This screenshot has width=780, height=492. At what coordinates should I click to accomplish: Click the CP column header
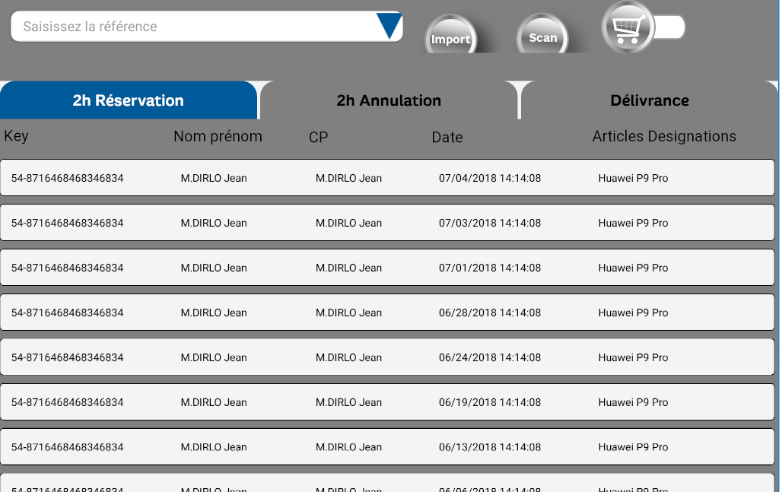click(x=318, y=137)
